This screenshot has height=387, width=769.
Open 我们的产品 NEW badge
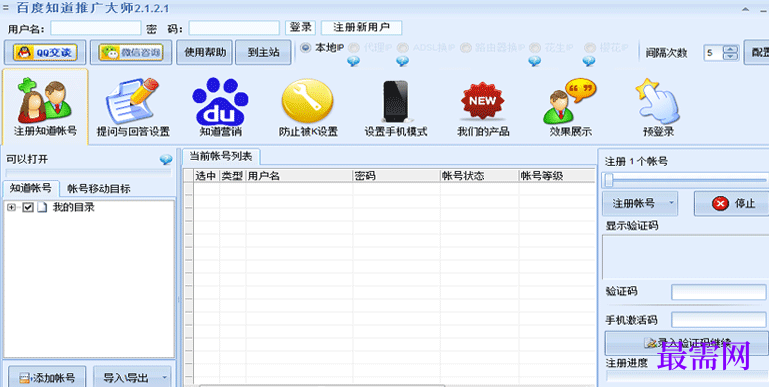point(483,108)
